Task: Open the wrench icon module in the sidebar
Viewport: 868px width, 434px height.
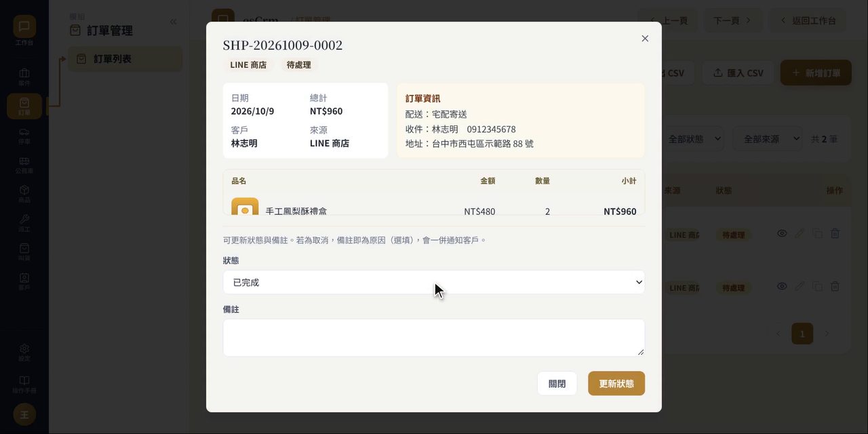Action: (24, 219)
